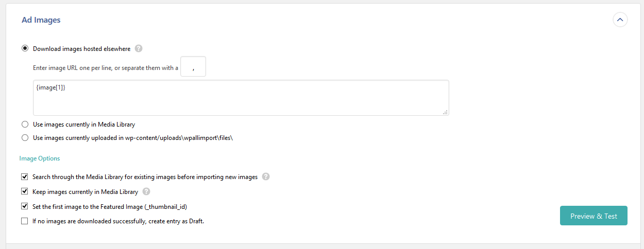Choose the wp-content/uploads wpallimport files radio option

pyautogui.click(x=25, y=138)
